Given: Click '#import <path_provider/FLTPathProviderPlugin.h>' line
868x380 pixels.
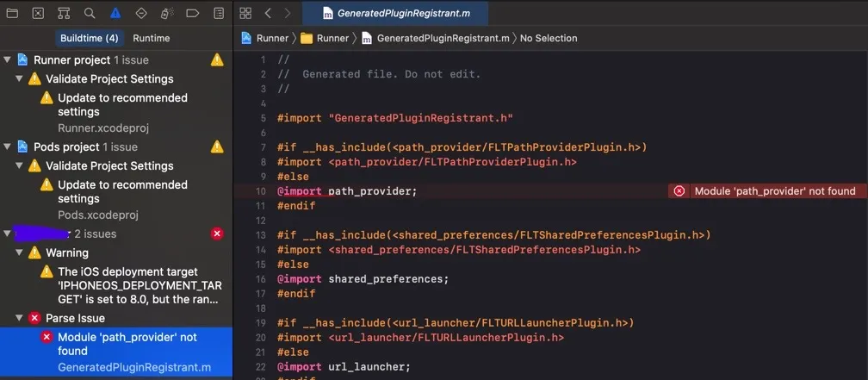Looking at the screenshot, I should click(427, 162).
